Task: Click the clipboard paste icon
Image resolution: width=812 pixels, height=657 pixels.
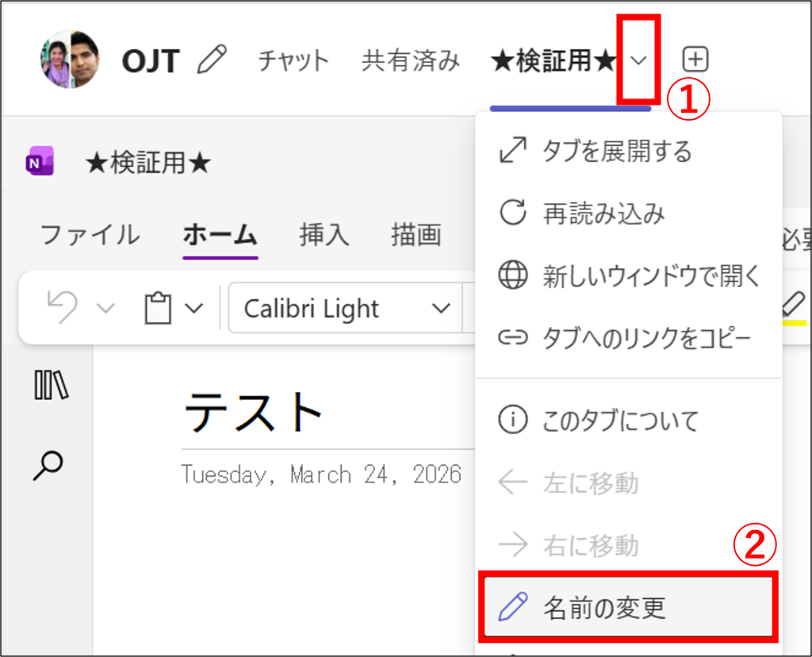Action: 158,308
